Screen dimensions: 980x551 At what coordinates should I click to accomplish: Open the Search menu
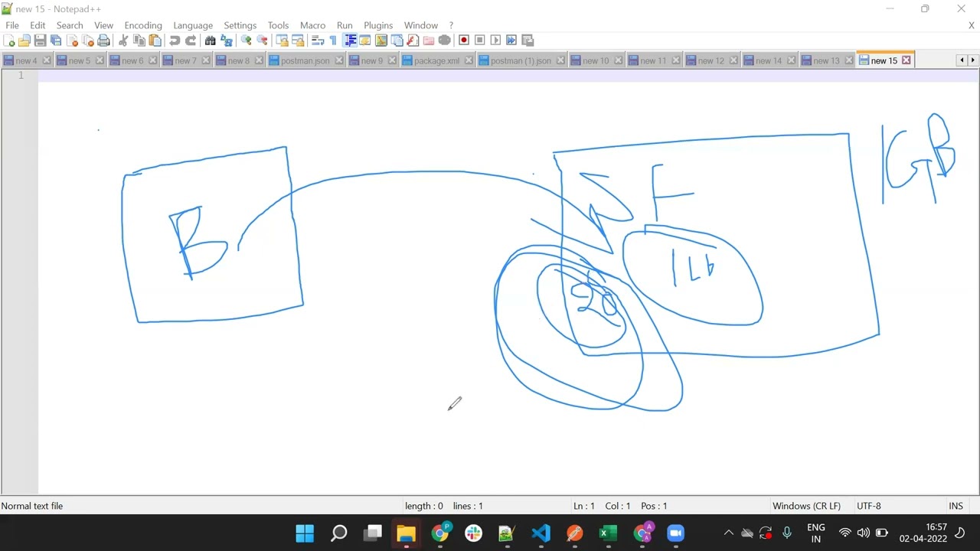(70, 25)
